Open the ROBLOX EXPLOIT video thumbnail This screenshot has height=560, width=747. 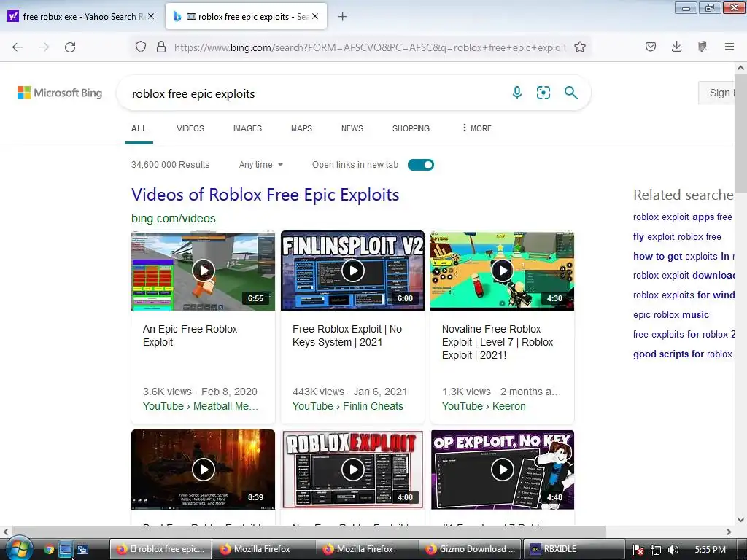pyautogui.click(x=353, y=470)
